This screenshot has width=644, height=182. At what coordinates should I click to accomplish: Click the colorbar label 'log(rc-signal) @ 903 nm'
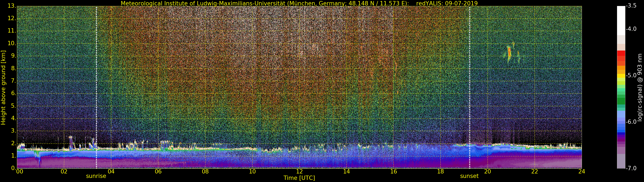(640, 88)
